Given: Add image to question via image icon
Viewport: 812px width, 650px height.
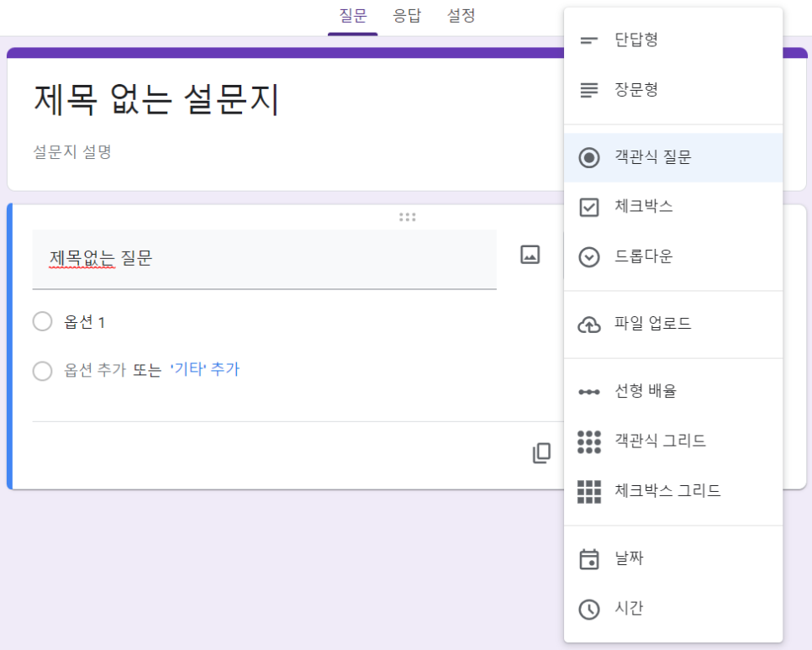Looking at the screenshot, I should point(530,255).
